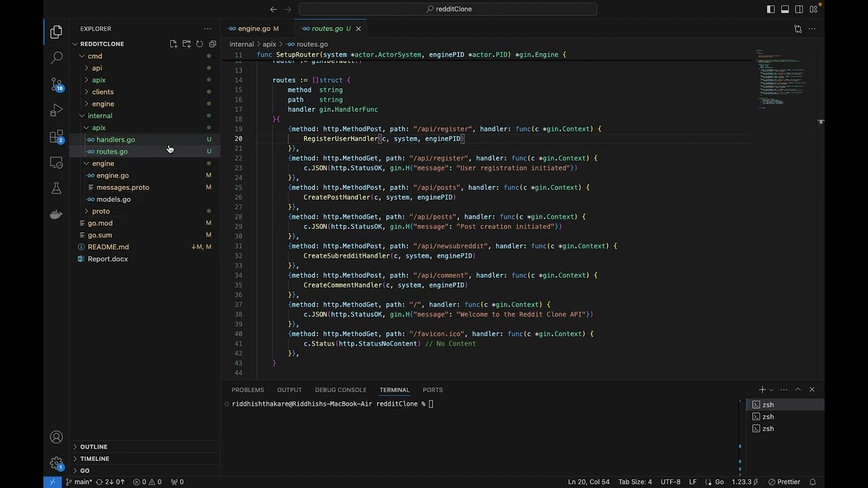Go back using navigation arrow
The height and width of the screenshot is (488, 868).
(273, 9)
